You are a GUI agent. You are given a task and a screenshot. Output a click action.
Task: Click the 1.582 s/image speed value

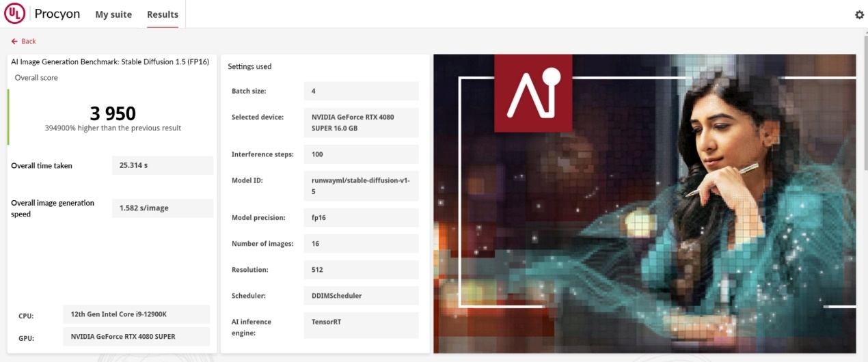coord(162,208)
